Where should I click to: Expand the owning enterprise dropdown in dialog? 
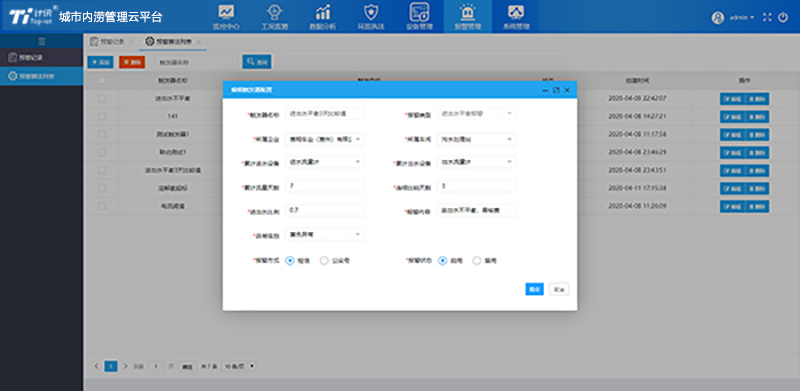pyautogui.click(x=325, y=139)
